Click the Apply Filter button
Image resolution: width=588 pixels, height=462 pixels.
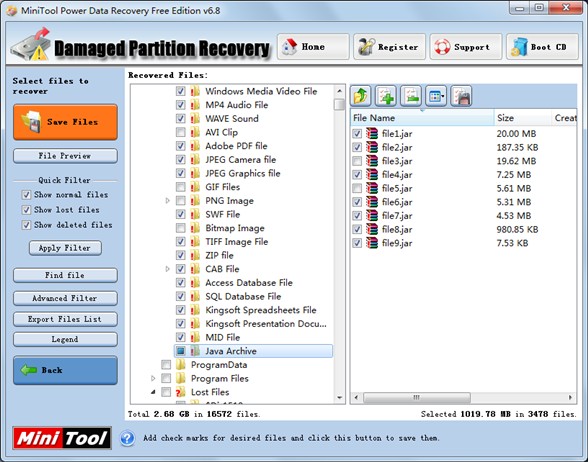(x=65, y=248)
